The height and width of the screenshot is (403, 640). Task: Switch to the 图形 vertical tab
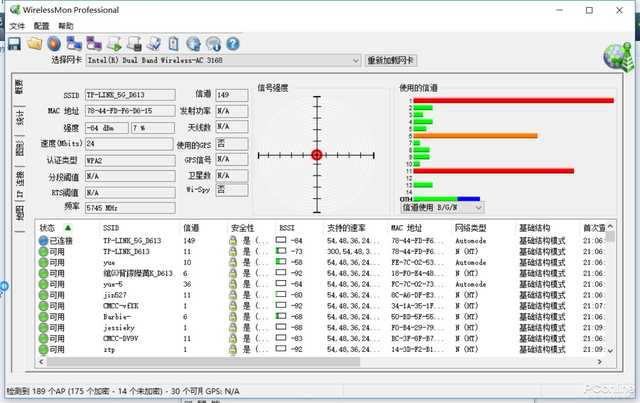(19, 149)
